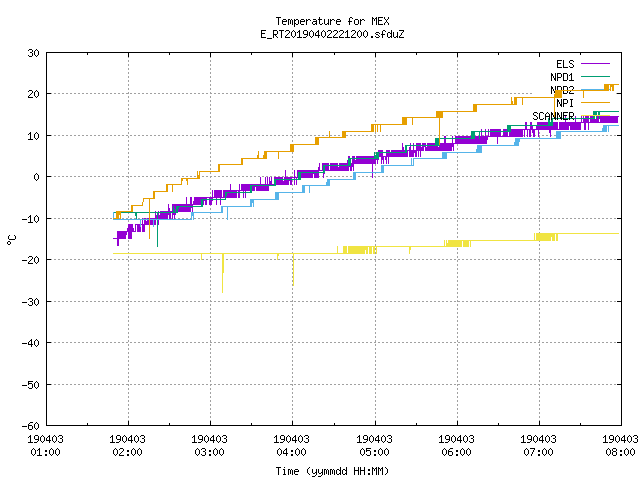Click the green NPD1 legend line sample

(595, 76)
